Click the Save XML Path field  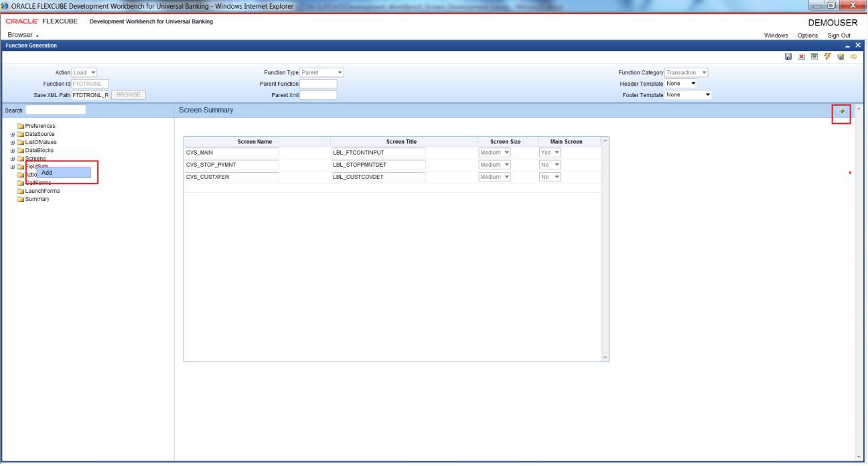coord(90,94)
